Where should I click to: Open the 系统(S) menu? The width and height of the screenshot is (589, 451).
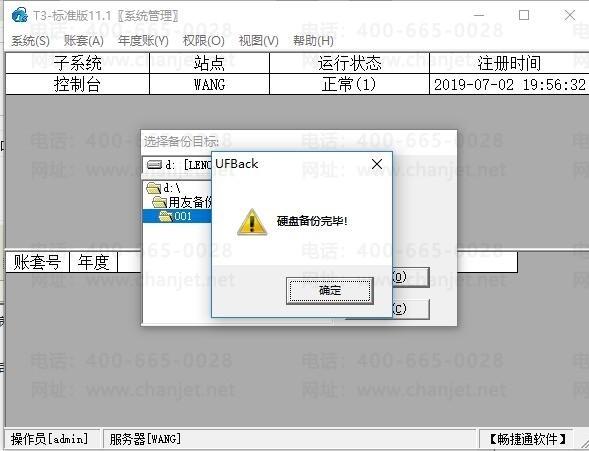tap(30, 41)
